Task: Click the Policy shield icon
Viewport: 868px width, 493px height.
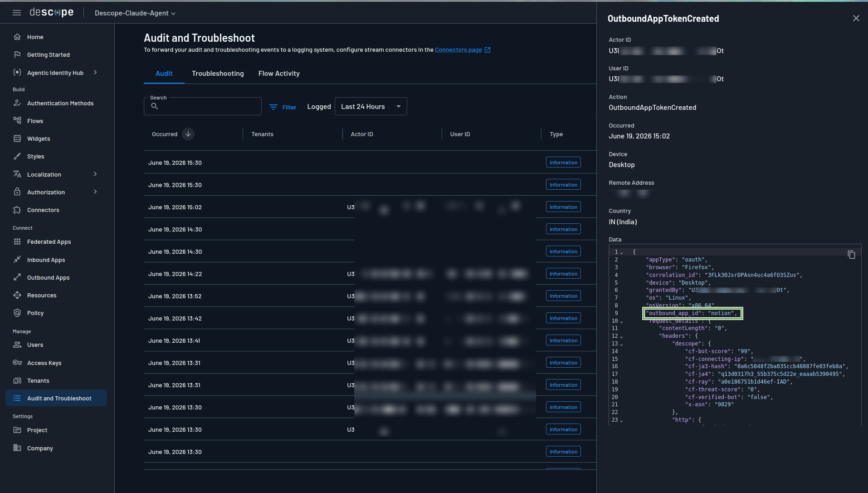Action: pyautogui.click(x=17, y=313)
